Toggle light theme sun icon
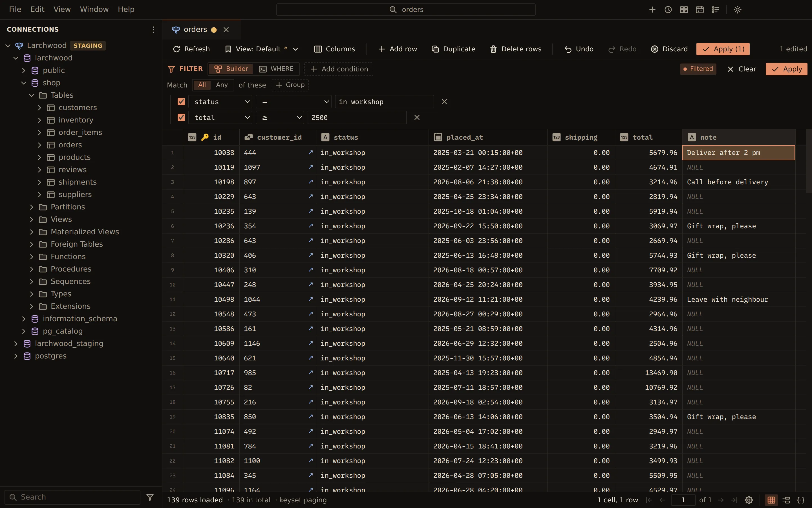The image size is (812, 508). pyautogui.click(x=738, y=9)
